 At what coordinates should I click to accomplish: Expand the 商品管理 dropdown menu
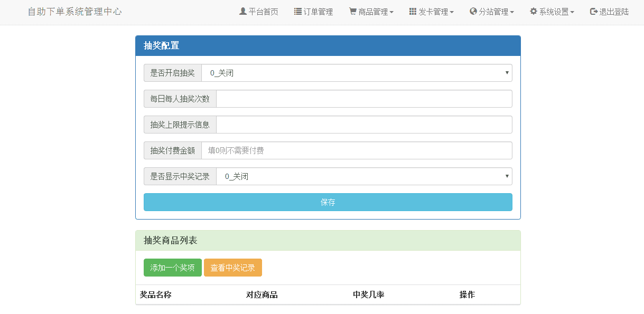pyautogui.click(x=370, y=11)
